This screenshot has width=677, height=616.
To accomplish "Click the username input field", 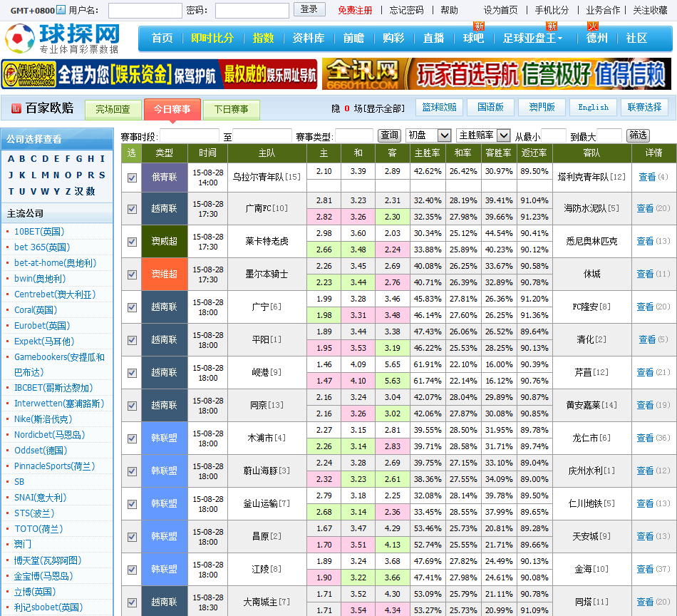I will (145, 11).
